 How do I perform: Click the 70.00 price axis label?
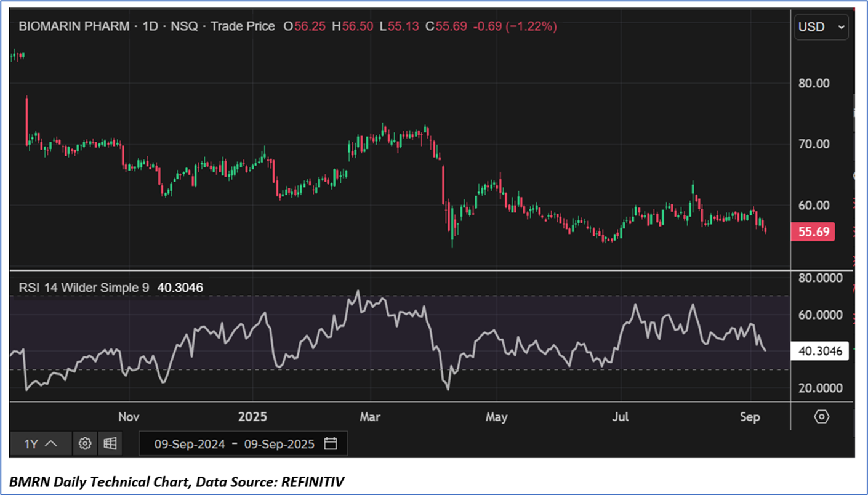pos(813,144)
